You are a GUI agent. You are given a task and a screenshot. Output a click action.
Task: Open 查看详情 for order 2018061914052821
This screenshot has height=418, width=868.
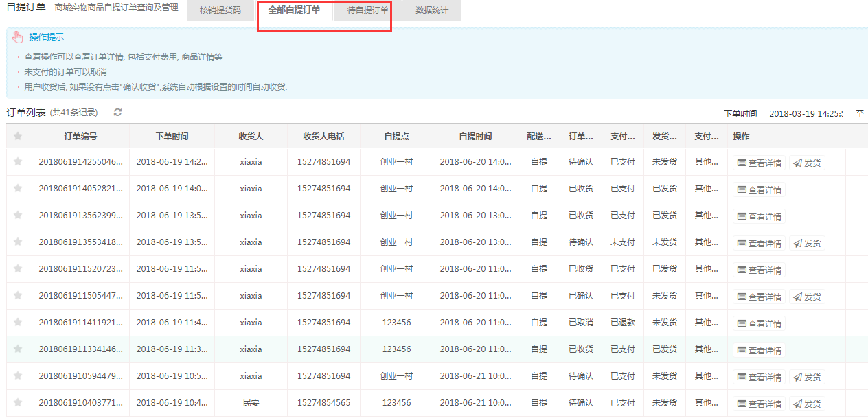(759, 190)
